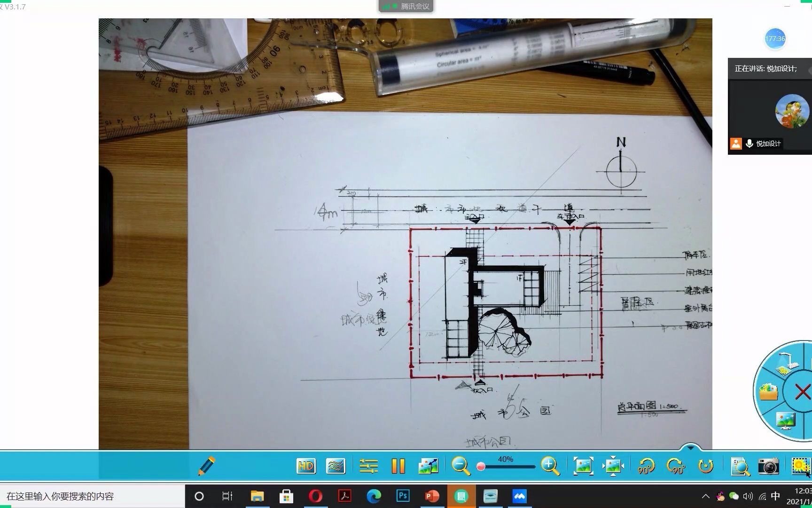Open the sliders adjustment settings
Screen dimensions: 812x508
tap(368, 466)
